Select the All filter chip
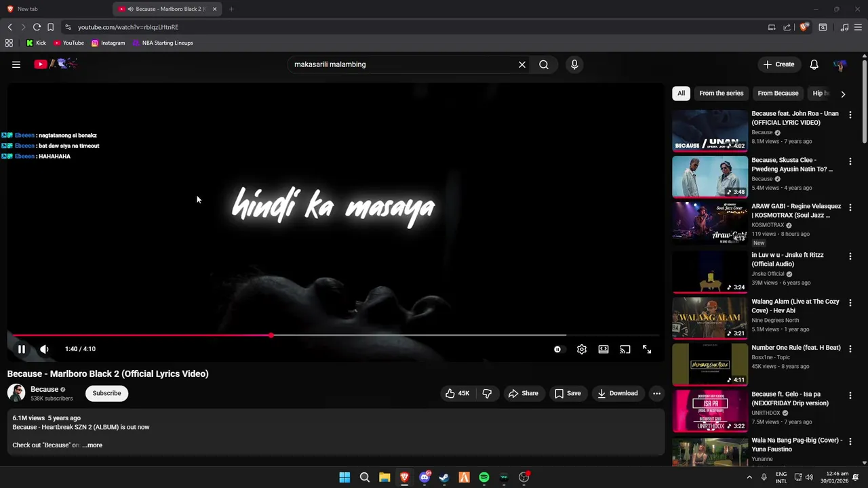The image size is (868, 488). 681,94
